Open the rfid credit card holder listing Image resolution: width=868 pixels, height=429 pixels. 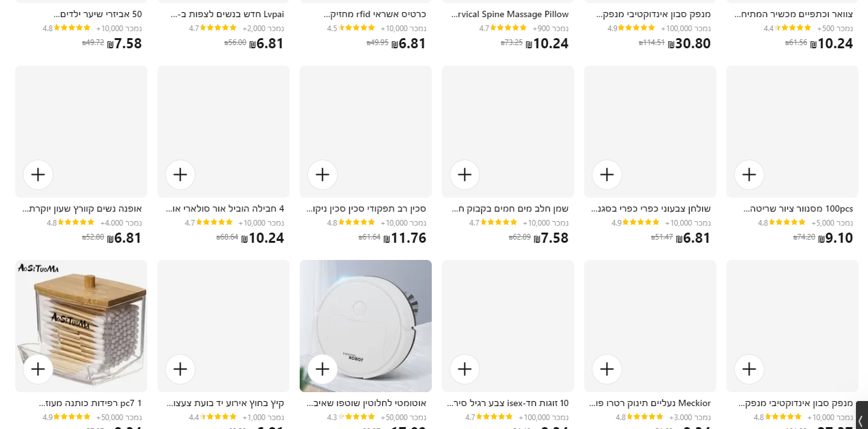[x=375, y=14]
